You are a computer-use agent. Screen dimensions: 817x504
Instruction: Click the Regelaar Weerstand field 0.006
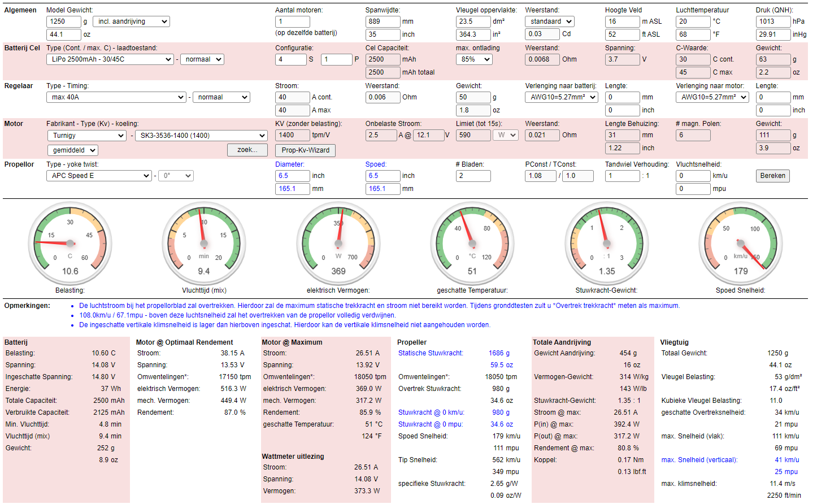(x=383, y=97)
